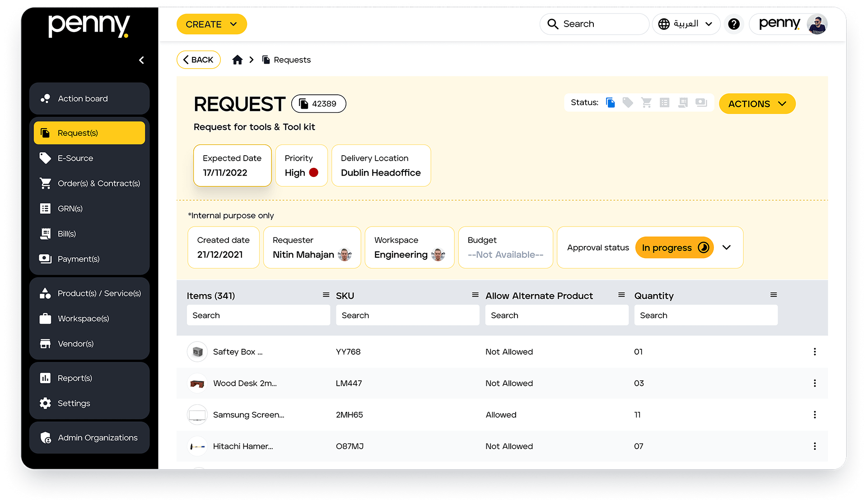Screen dimensions: 867x504
Task: Click the home icon in breadcrumb
Action: coord(238,60)
